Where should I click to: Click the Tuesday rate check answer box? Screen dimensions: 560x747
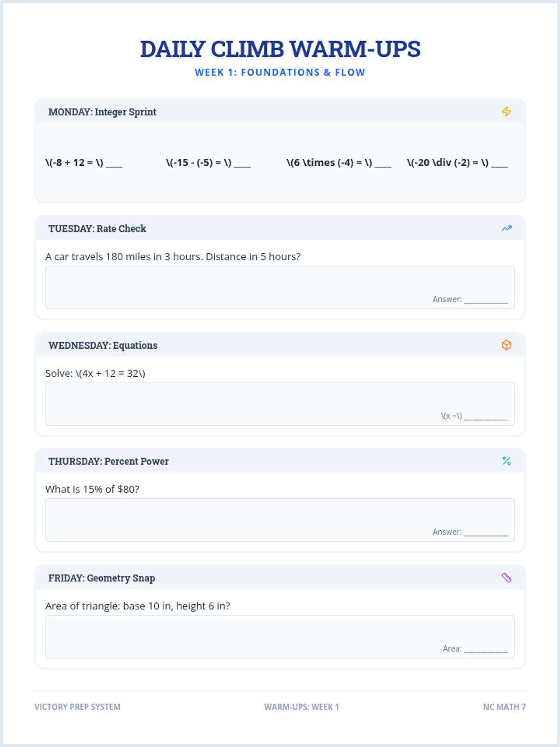pyautogui.click(x=280, y=287)
